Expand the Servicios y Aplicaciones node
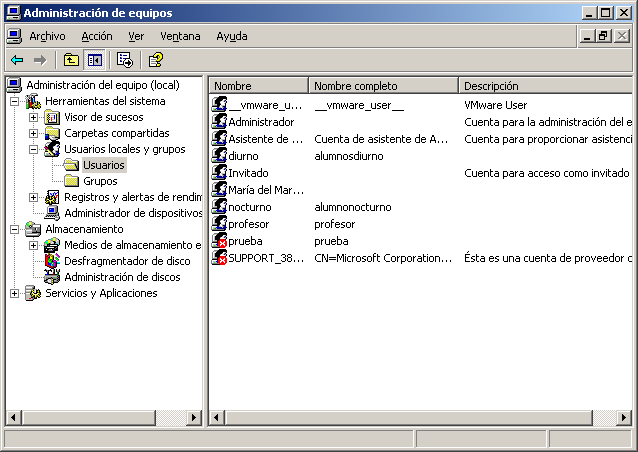This screenshot has width=638, height=452. click(14, 293)
